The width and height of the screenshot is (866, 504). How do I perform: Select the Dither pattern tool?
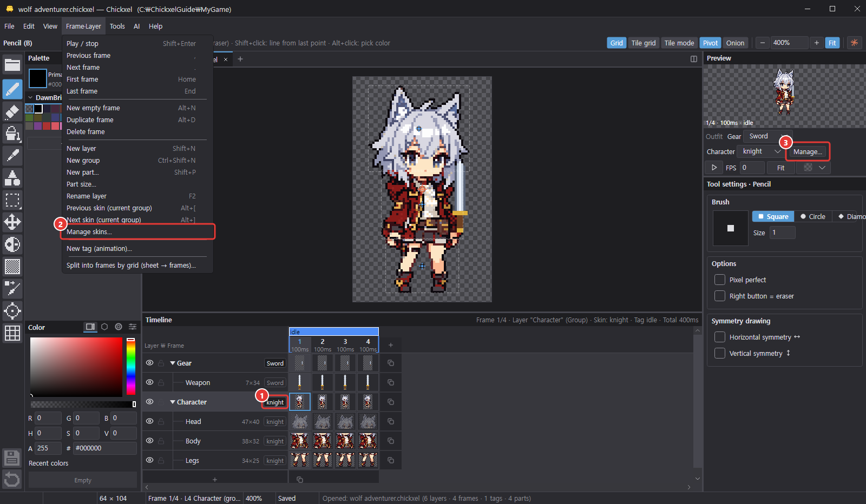[12, 266]
